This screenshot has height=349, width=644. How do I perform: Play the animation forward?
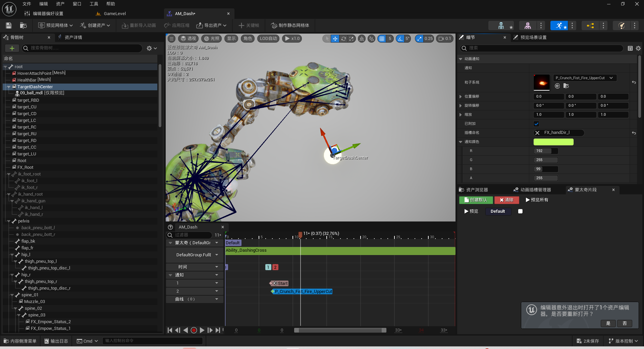[x=202, y=330]
